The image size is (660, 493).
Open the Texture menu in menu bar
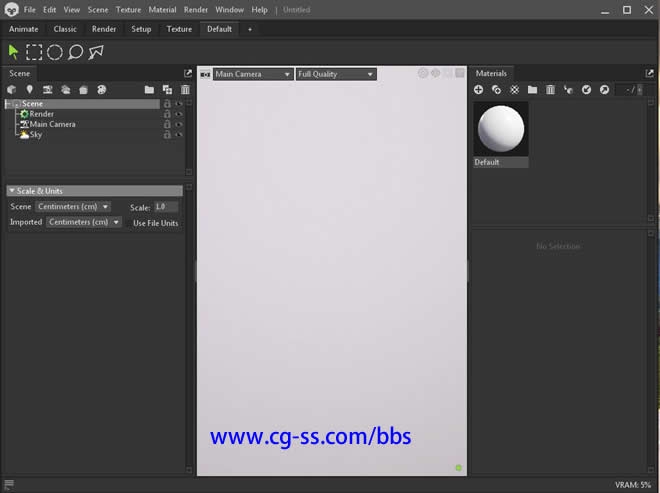(128, 9)
